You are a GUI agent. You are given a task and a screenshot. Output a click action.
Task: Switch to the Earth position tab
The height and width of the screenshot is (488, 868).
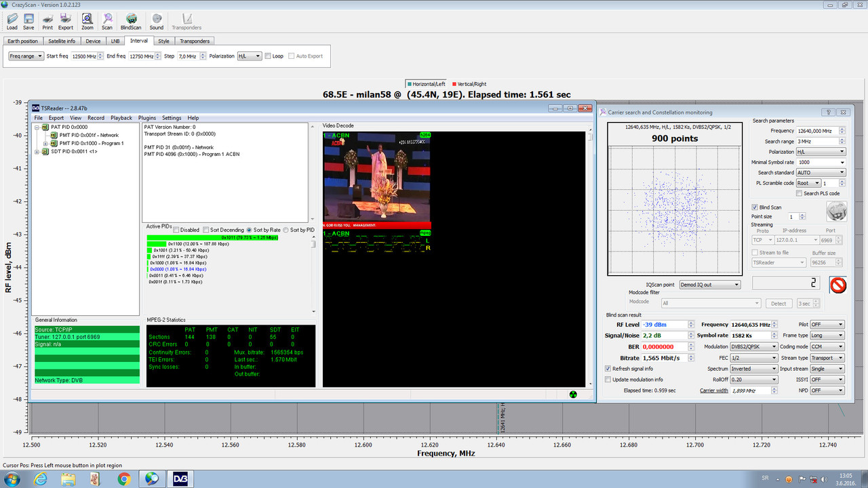point(23,41)
